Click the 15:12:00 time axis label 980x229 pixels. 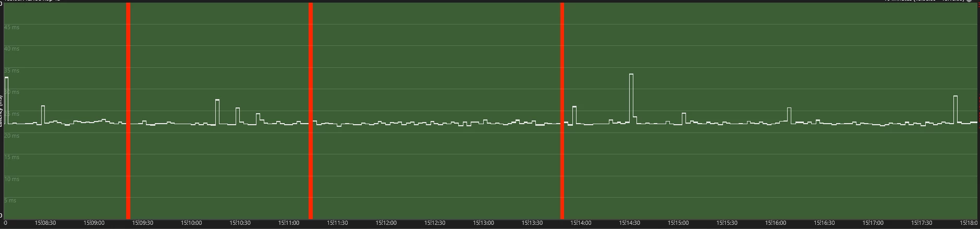[x=386, y=223]
